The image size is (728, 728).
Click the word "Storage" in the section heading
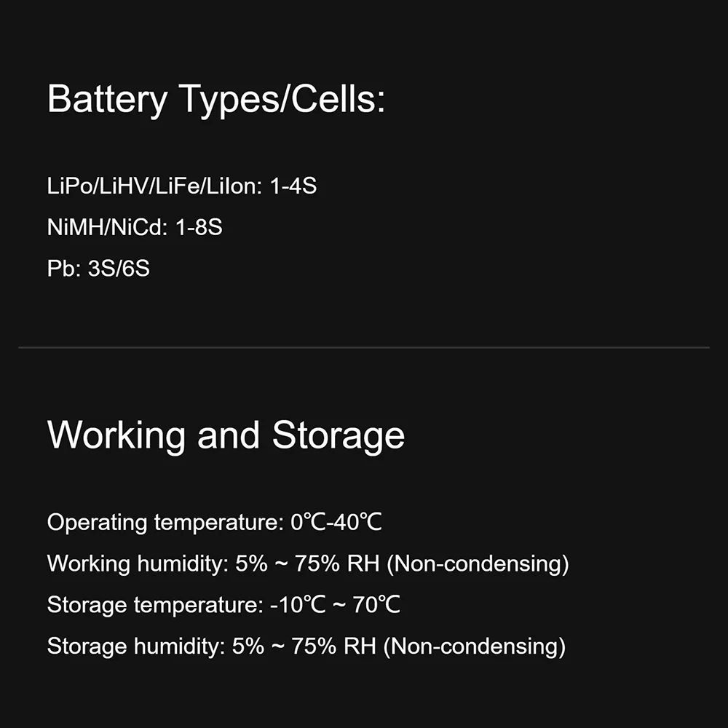tap(339, 435)
